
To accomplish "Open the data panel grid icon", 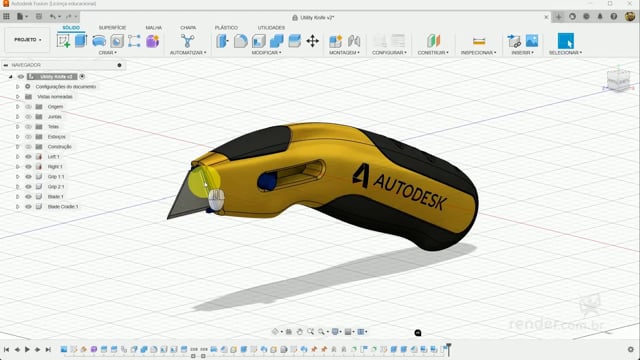I will pos(7,17).
